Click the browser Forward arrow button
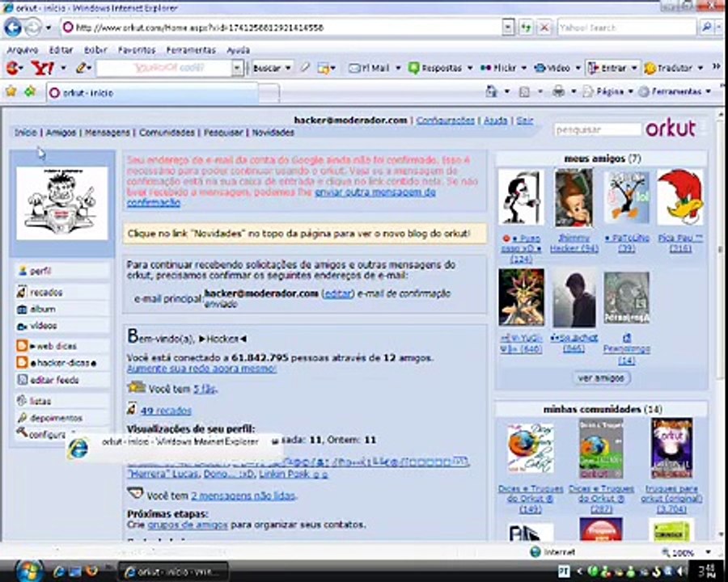The width and height of the screenshot is (728, 582). tap(32, 27)
